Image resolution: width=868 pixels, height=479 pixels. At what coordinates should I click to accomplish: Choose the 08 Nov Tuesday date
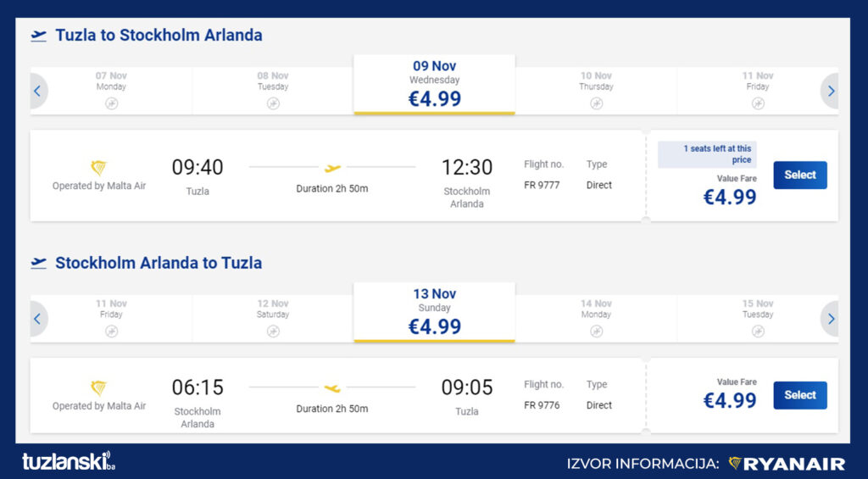pos(273,91)
